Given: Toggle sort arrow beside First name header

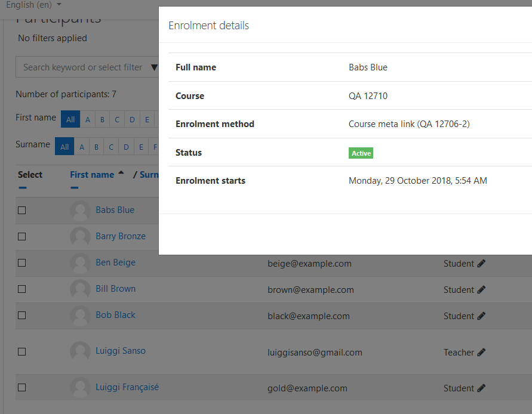Looking at the screenshot, I should click(x=121, y=173).
